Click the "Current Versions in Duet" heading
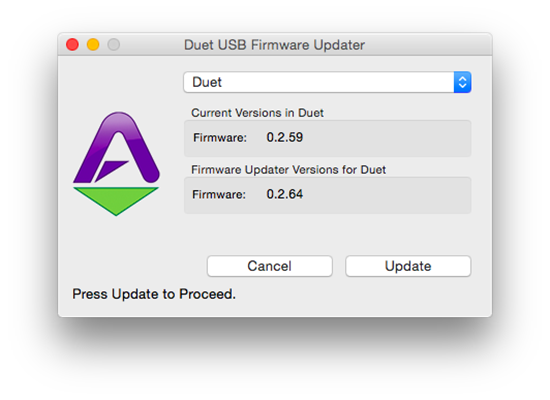The width and height of the screenshot is (550, 400). 257,113
